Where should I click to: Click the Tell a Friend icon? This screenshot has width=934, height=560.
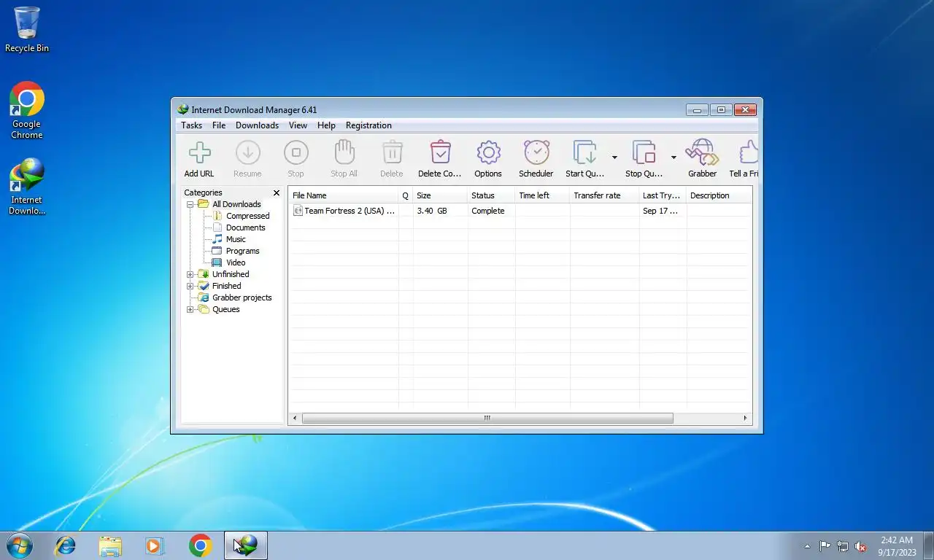click(749, 152)
